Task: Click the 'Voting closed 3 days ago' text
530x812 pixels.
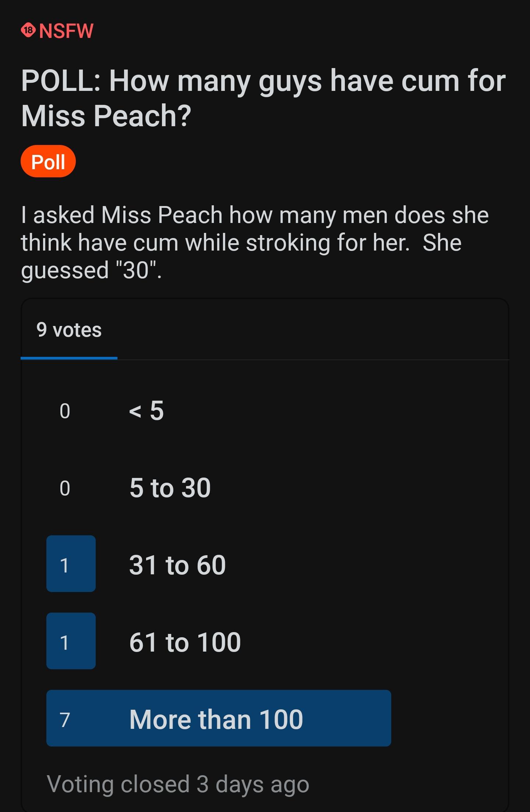Action: tap(178, 785)
